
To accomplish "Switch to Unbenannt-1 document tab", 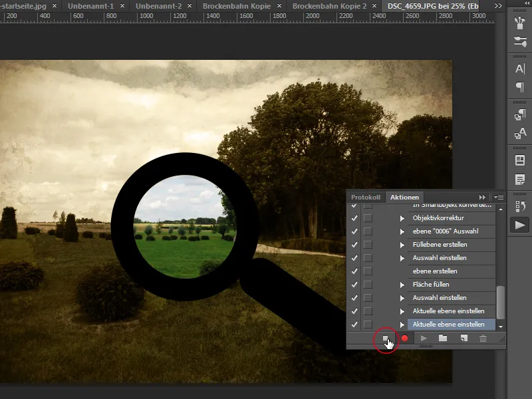I will 90,6.
